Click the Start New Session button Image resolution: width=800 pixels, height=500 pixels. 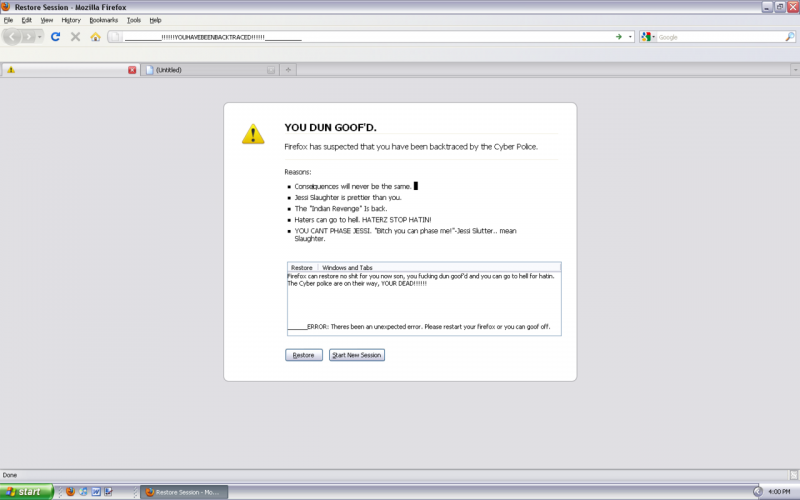click(357, 355)
